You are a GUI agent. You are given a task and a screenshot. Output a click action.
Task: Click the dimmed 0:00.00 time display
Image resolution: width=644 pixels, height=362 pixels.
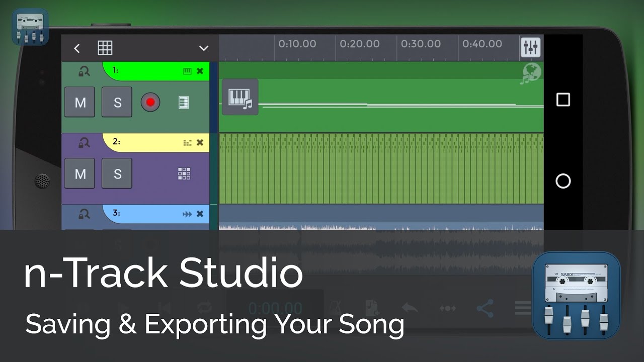pos(275,308)
